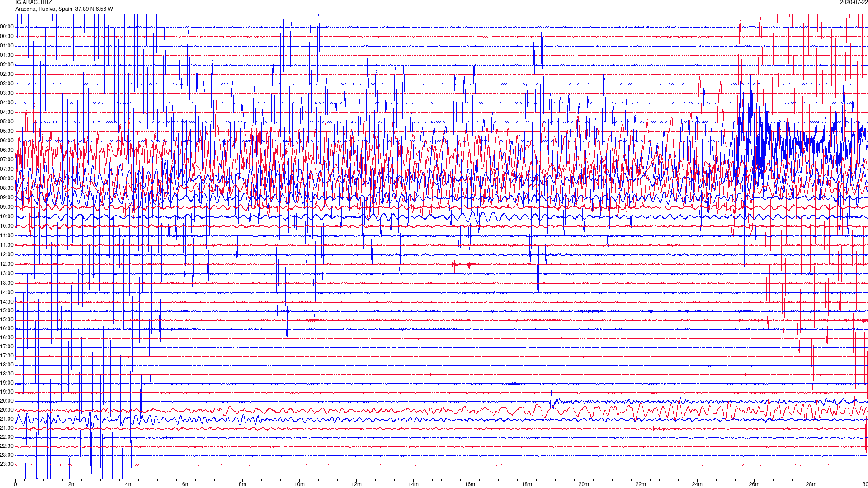Select the 08:30 time row label
Screen dimensions: 868x488
coord(7,188)
